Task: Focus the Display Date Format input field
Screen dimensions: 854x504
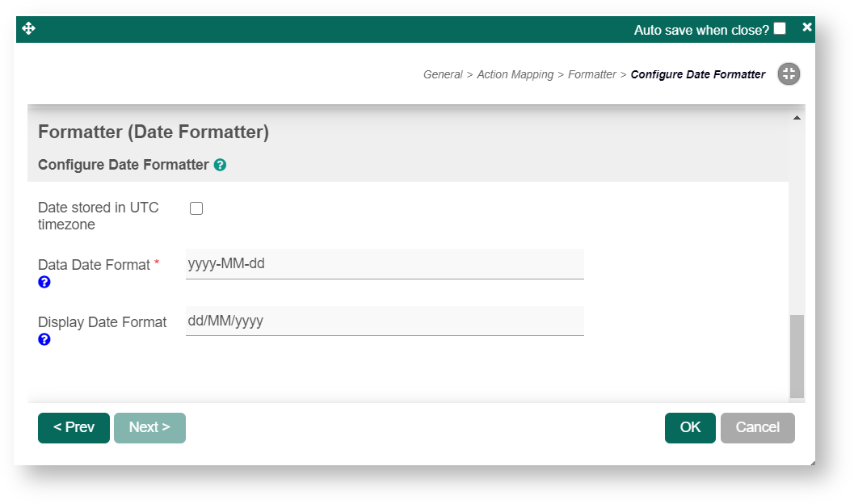Action: (385, 321)
